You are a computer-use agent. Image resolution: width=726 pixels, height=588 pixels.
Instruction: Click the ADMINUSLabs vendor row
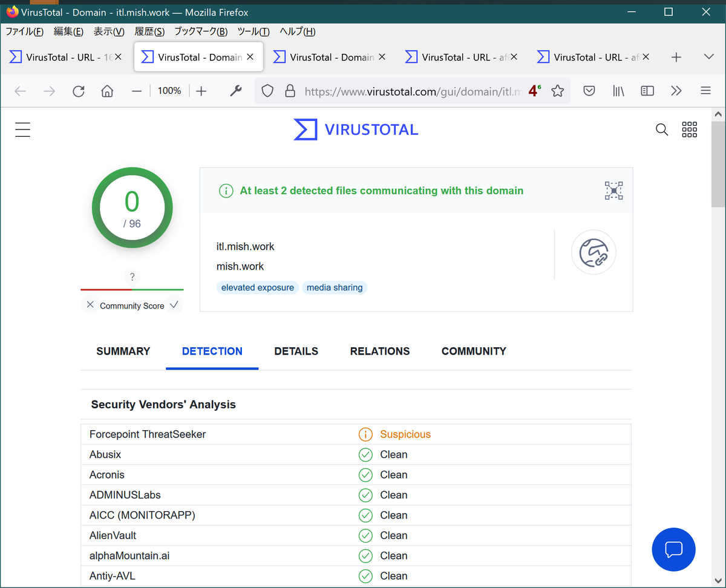[x=356, y=495]
